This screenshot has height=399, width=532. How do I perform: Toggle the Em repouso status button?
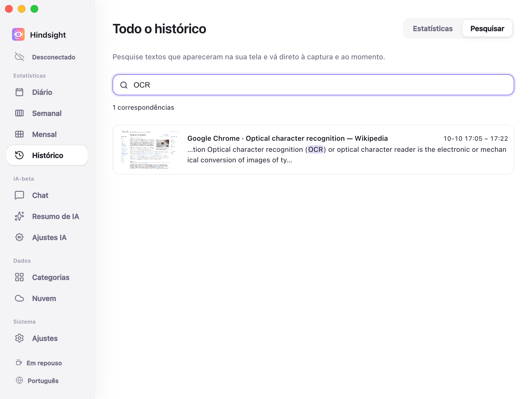(39, 363)
